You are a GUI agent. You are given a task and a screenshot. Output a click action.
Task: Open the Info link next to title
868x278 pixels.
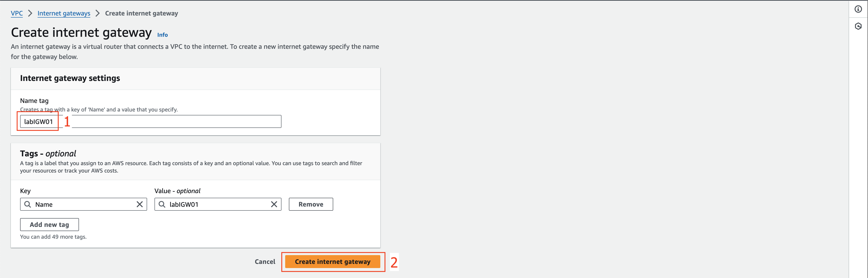click(162, 35)
